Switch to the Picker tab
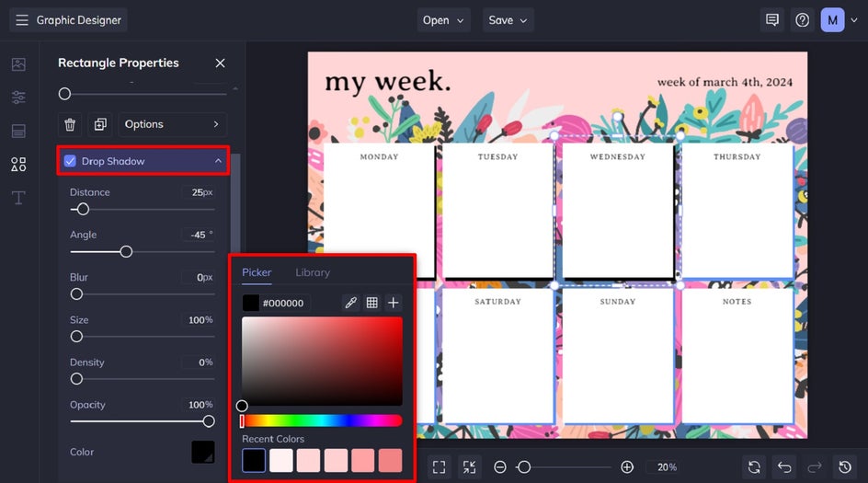The image size is (868, 483). 257,272
